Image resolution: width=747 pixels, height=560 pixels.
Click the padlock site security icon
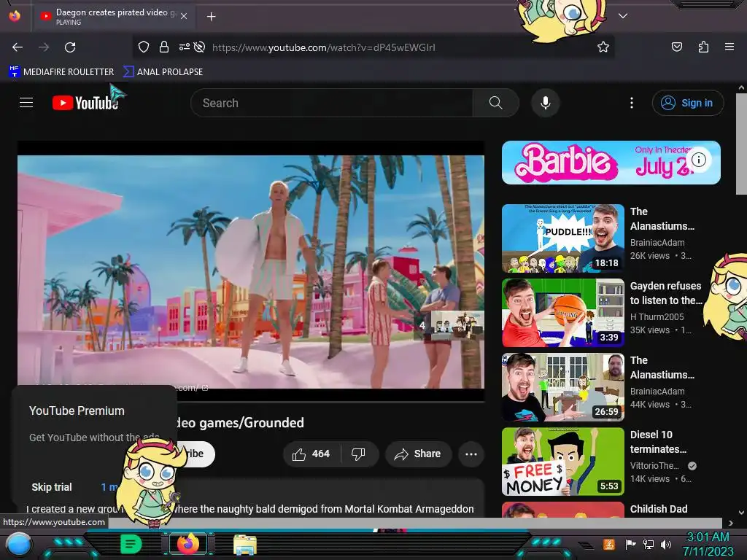164,47
